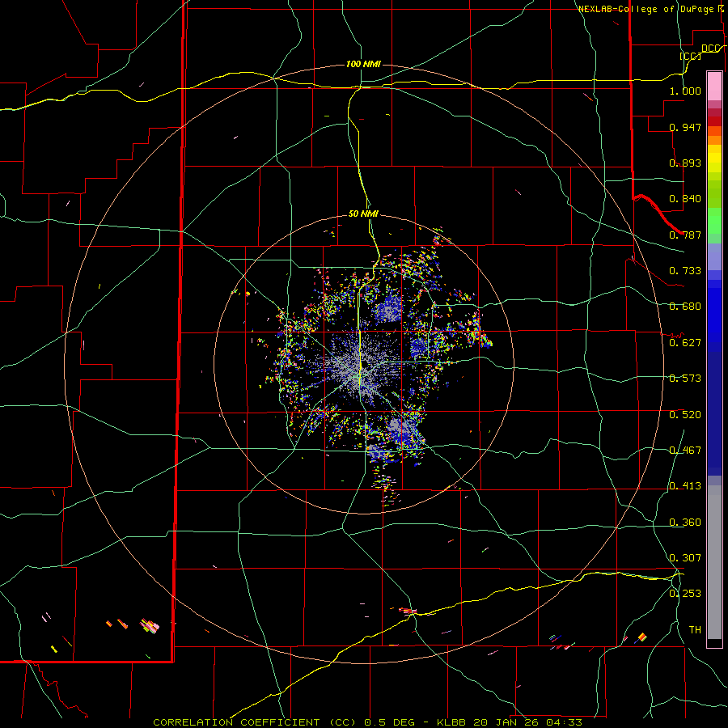Screen dimensions: 728x728
Task: Select the 0.307 scale value
Action: (685, 557)
